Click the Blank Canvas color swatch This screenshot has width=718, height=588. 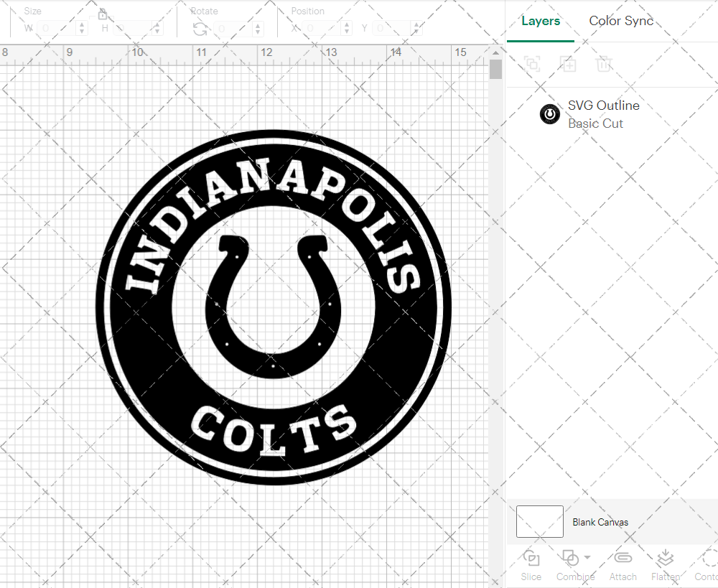(x=538, y=522)
